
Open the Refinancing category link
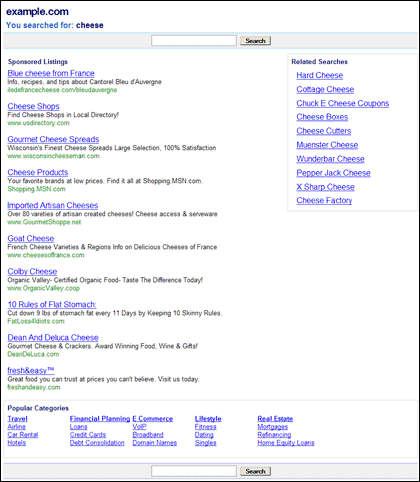pos(274,435)
